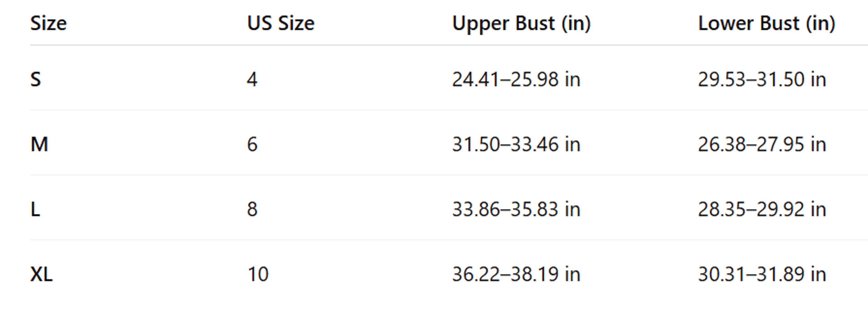The image size is (868, 317).
Task: Click the US Size column header
Action: (281, 23)
